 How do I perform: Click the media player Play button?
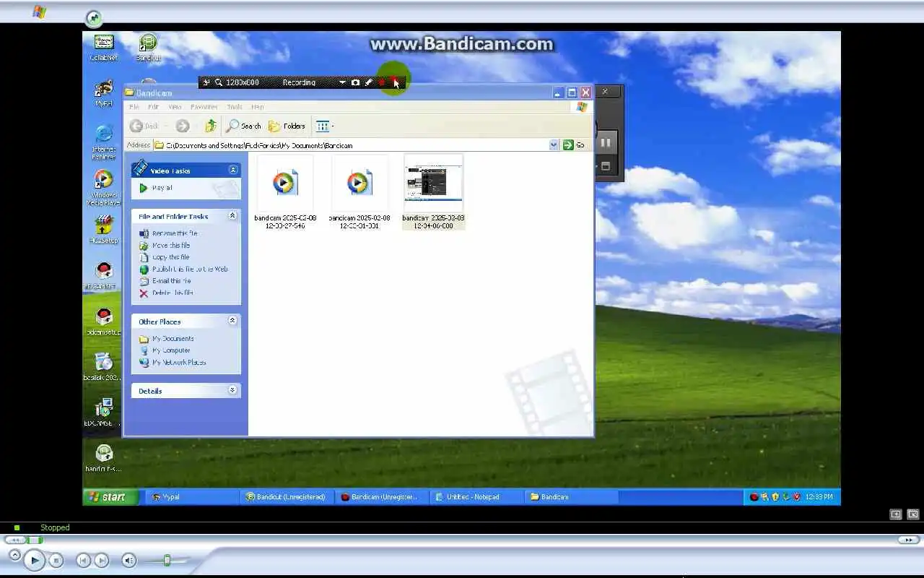(34, 560)
